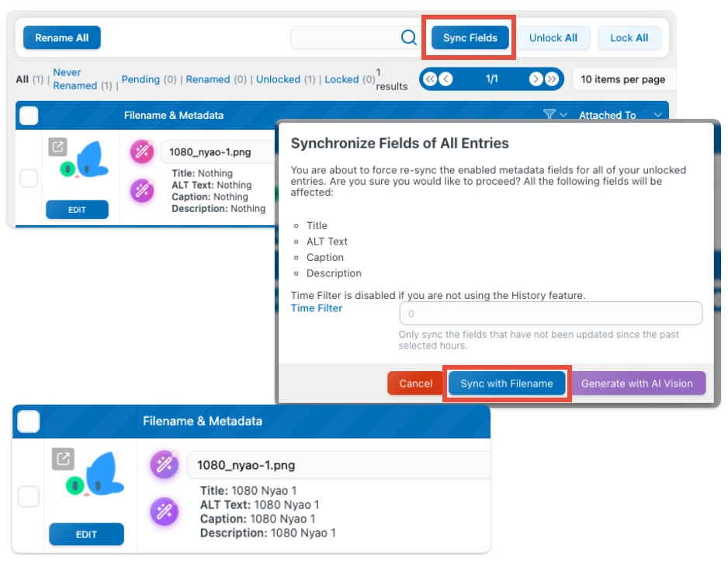Expand the Attached To column chevron
Screen dimensions: 728x563
(658, 115)
